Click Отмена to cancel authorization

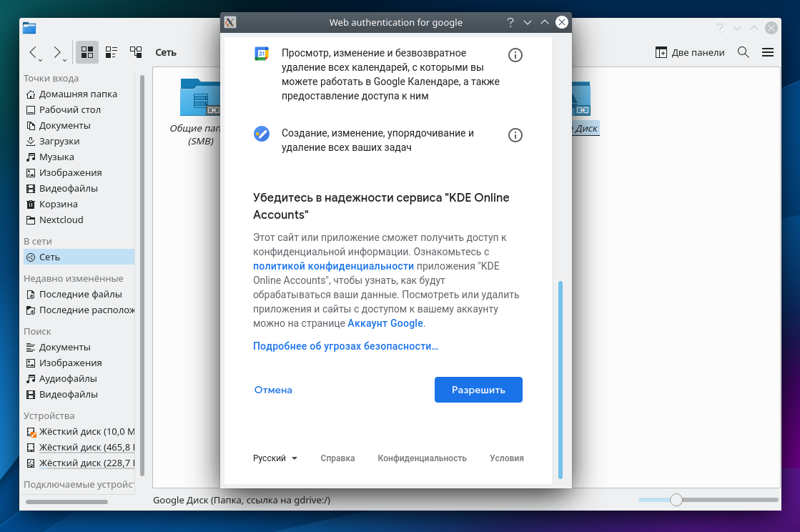274,390
